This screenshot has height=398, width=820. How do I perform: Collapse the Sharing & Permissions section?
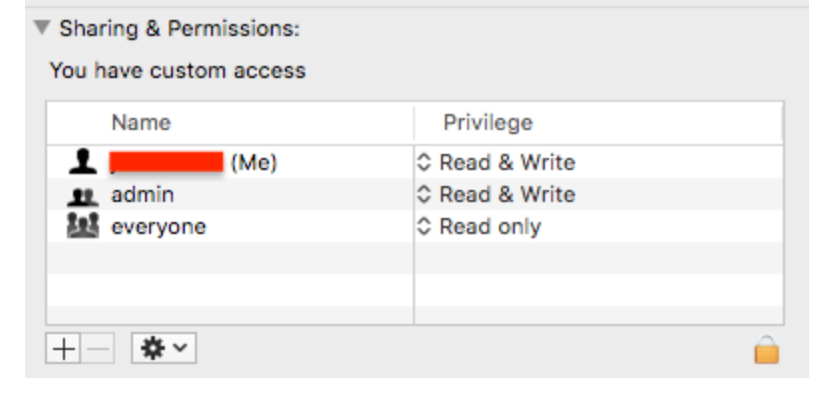42,27
